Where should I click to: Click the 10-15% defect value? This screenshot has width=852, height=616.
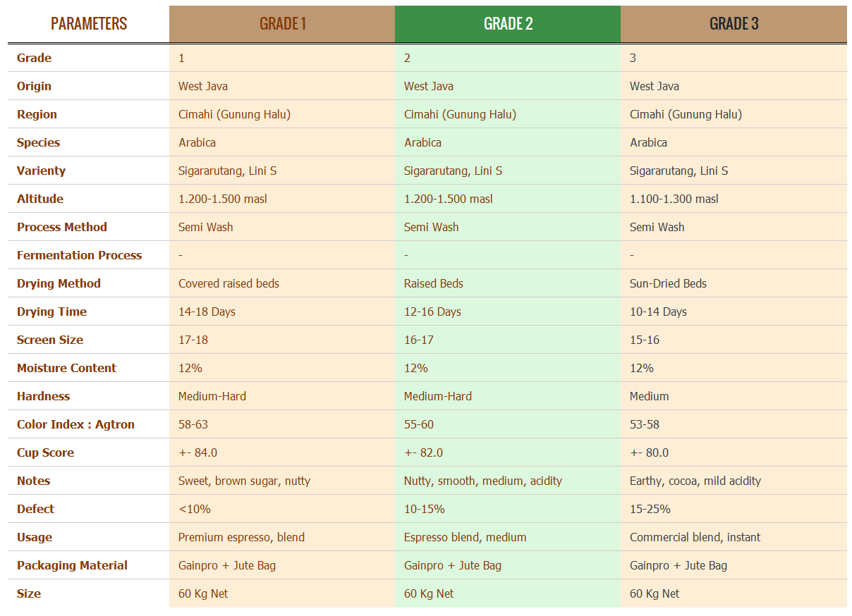[x=424, y=509]
